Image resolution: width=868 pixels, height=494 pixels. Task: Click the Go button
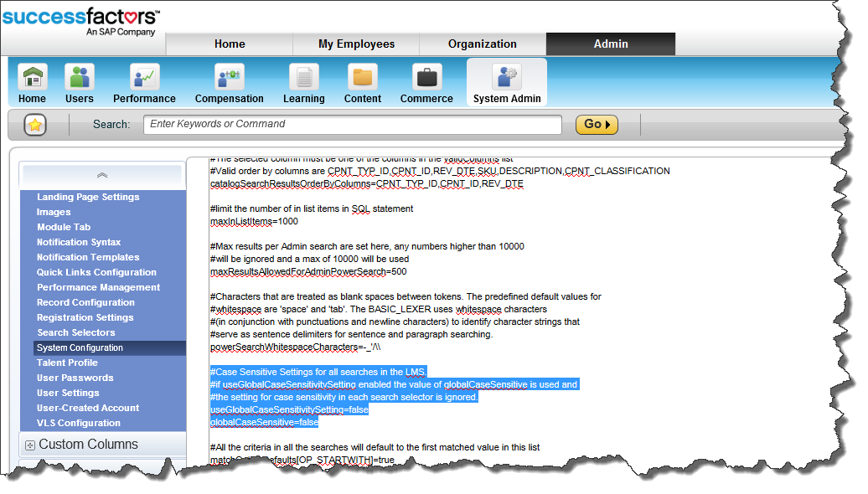coord(597,125)
